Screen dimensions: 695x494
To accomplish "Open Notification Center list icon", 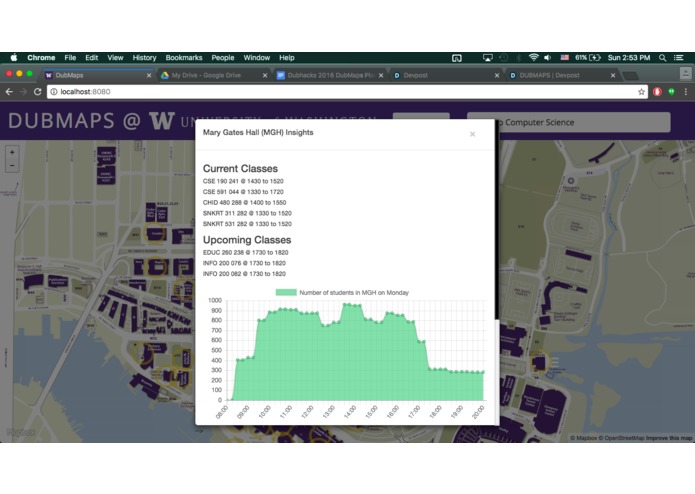I will [679, 58].
